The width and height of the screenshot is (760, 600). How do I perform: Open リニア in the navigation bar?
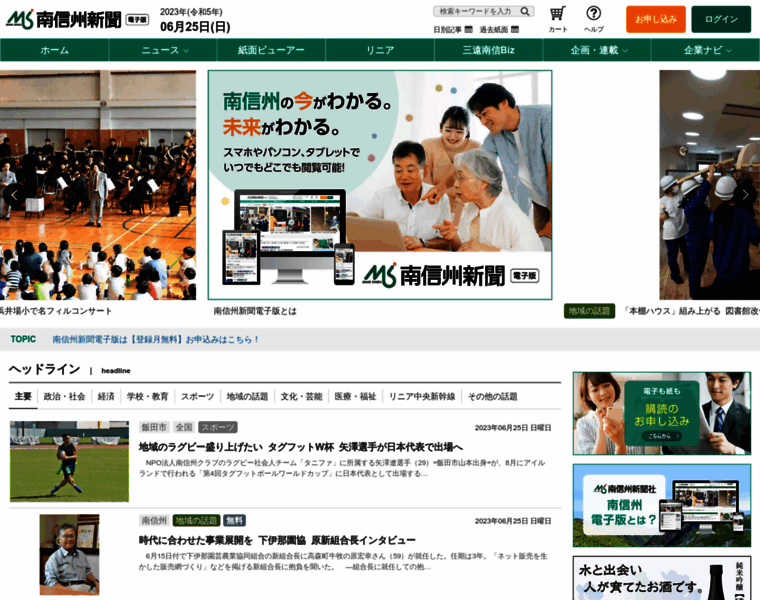point(380,50)
